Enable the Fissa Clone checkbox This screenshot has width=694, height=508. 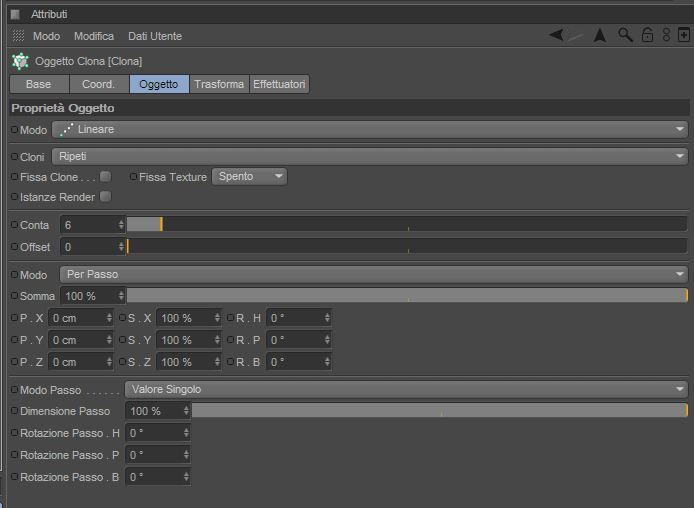pos(105,177)
